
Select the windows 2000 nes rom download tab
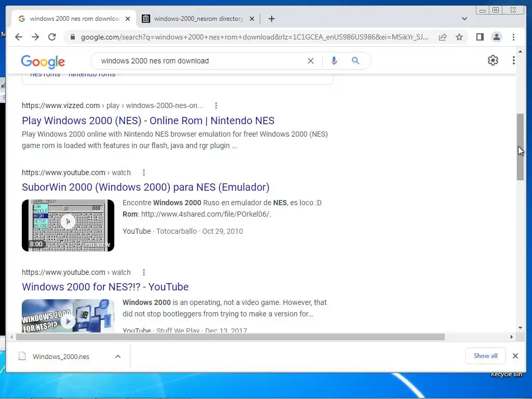pyautogui.click(x=74, y=19)
